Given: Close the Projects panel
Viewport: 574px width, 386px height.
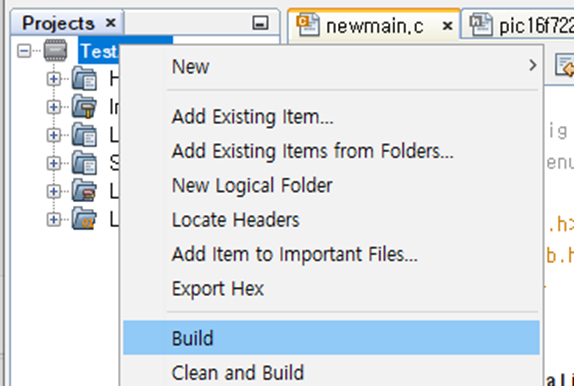Looking at the screenshot, I should (x=111, y=23).
